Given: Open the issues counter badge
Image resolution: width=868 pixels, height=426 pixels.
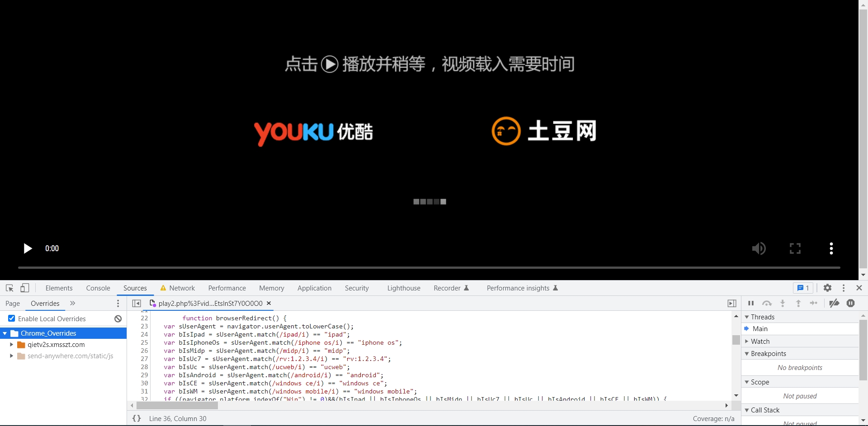Looking at the screenshot, I should pos(803,288).
